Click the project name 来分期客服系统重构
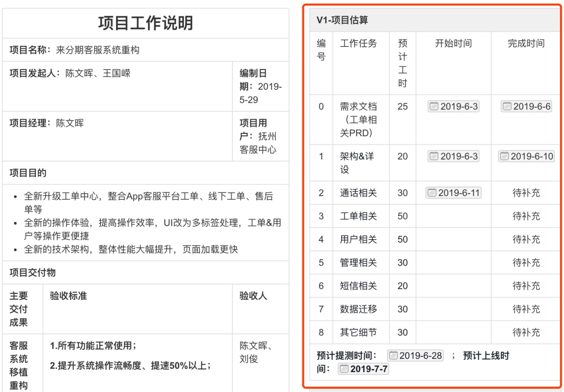 98,50
